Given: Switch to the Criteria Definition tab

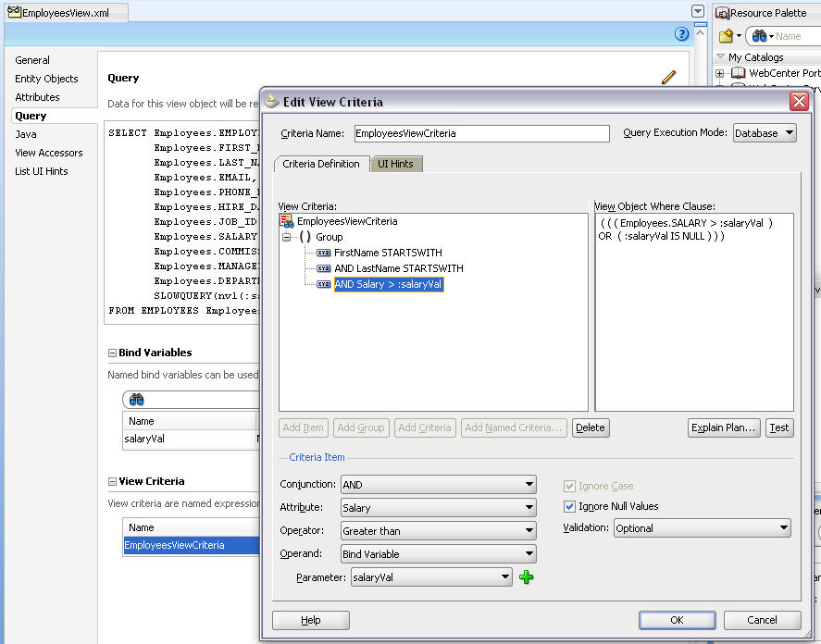Looking at the screenshot, I should click(x=321, y=164).
